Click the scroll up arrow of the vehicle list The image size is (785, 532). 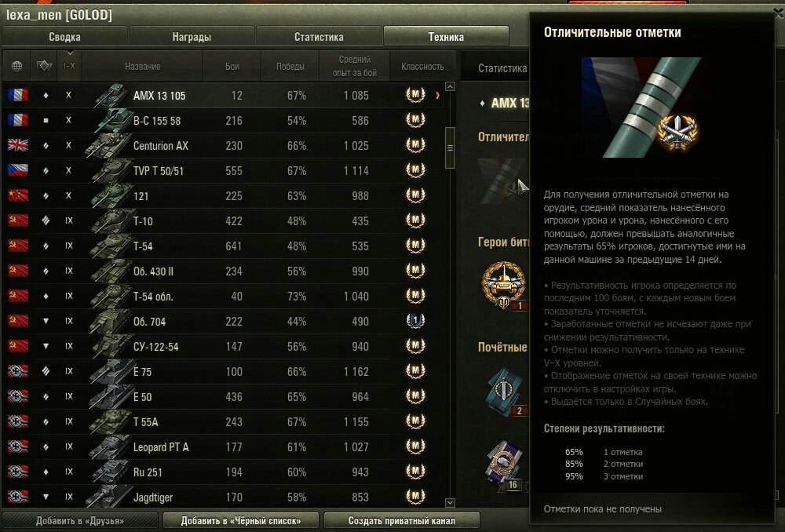pyautogui.click(x=450, y=86)
